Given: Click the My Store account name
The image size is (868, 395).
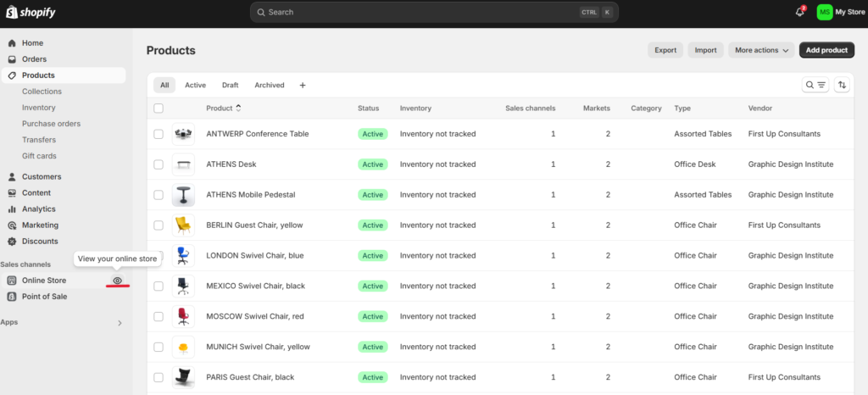Looking at the screenshot, I should pyautogui.click(x=849, y=12).
